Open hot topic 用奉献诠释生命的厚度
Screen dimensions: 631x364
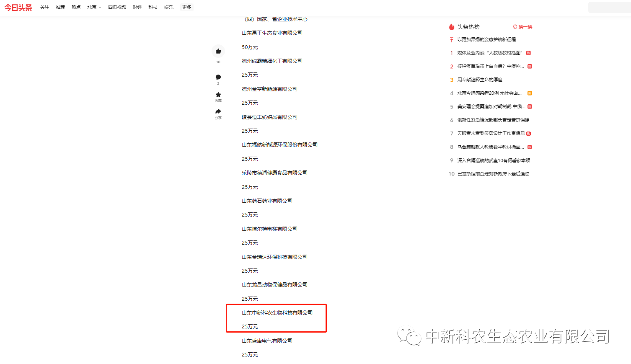pyautogui.click(x=480, y=80)
